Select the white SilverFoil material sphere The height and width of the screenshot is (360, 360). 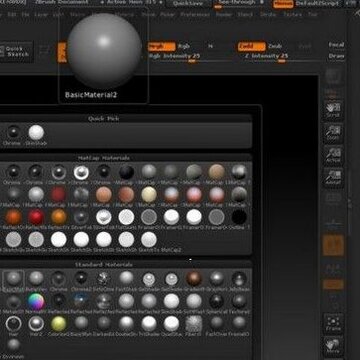[104, 217]
